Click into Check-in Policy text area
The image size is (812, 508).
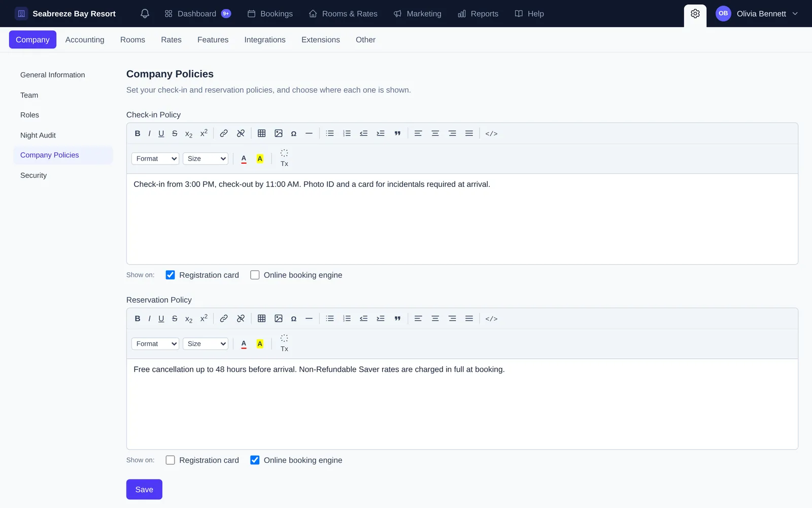coord(462,219)
